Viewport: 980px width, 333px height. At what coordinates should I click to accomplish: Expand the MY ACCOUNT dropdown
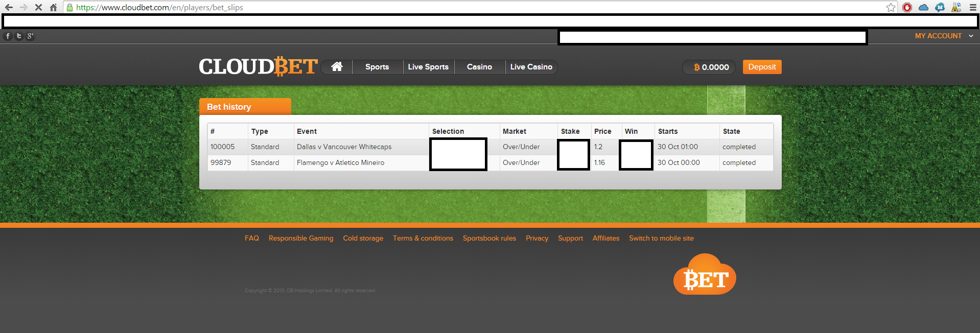click(944, 36)
